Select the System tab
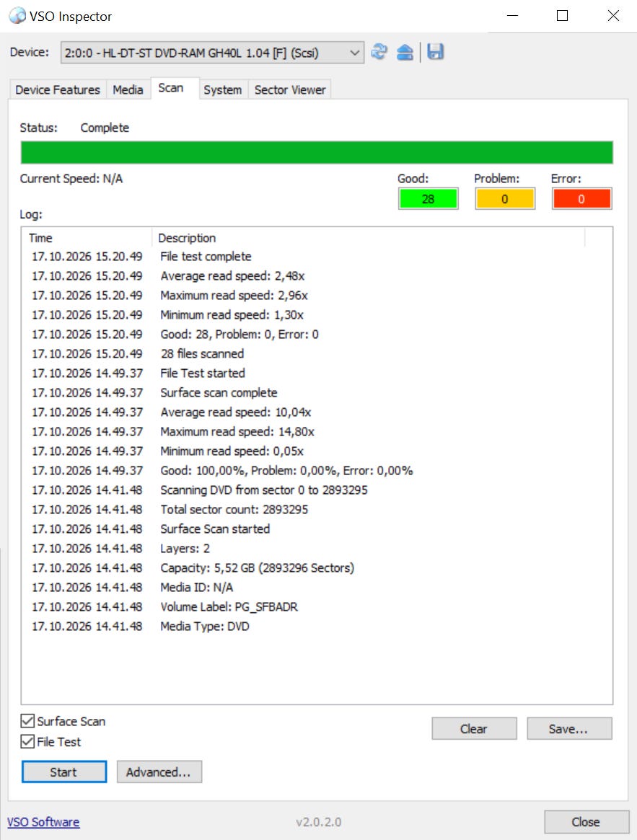637x840 pixels. (222, 89)
